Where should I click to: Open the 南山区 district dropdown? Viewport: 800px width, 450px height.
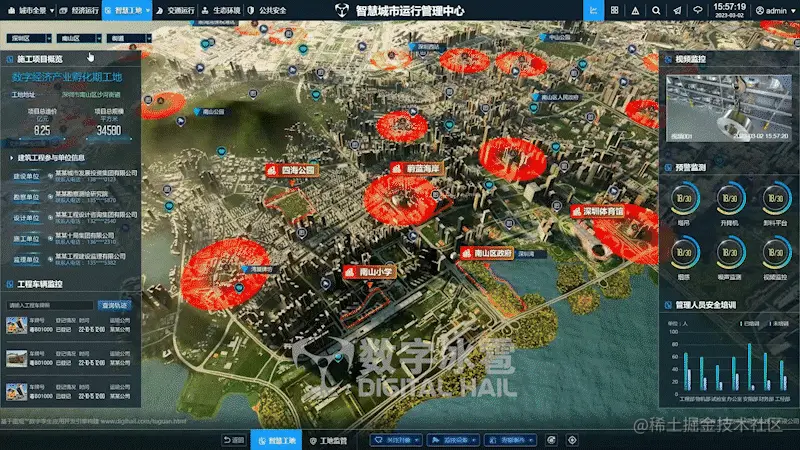79,38
